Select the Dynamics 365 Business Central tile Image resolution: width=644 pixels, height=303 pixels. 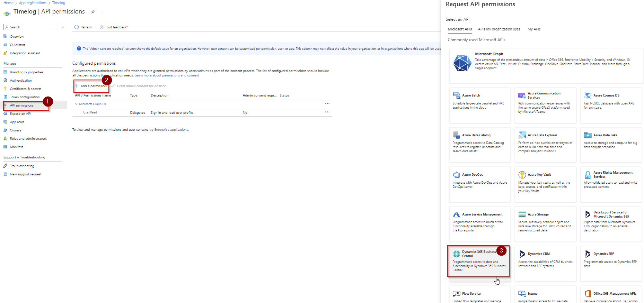(478, 261)
